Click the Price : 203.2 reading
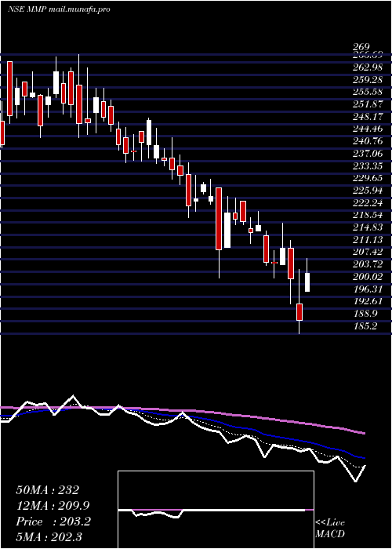The image size is (392, 549). click(53, 522)
